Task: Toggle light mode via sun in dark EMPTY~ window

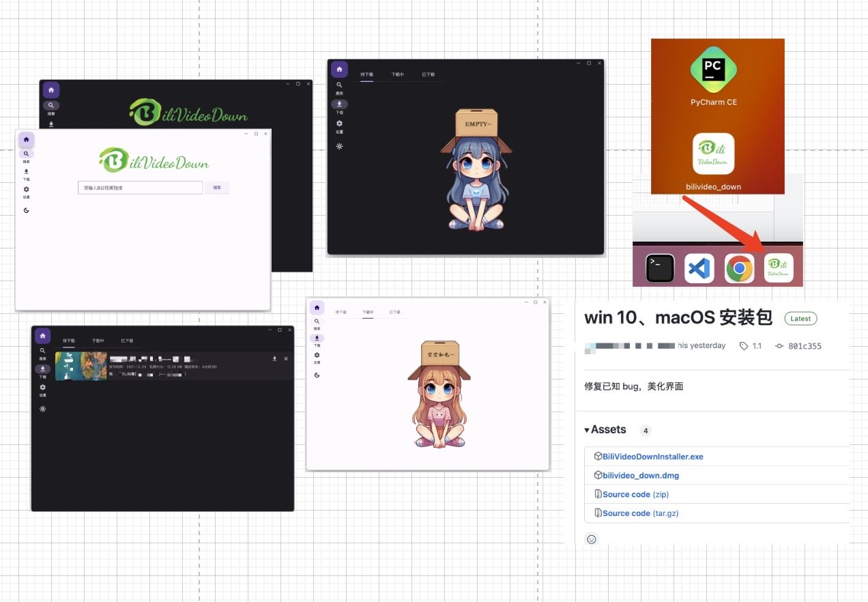Action: (339, 146)
